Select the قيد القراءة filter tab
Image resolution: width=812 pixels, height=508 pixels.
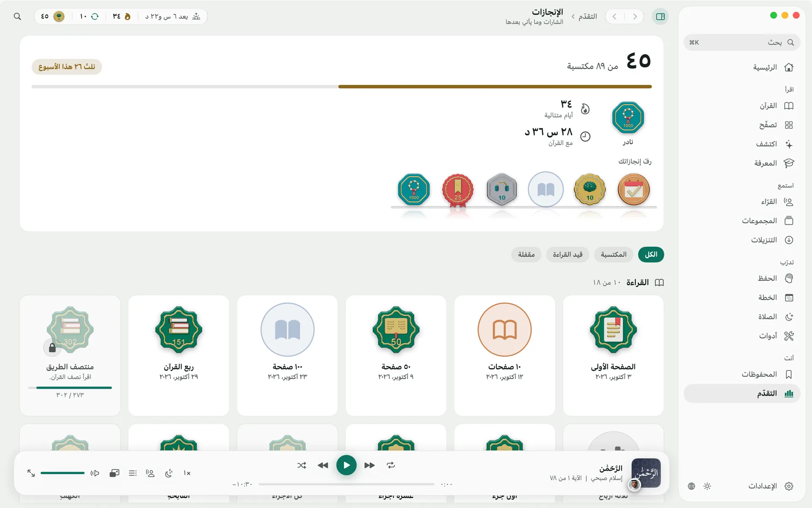coord(568,254)
